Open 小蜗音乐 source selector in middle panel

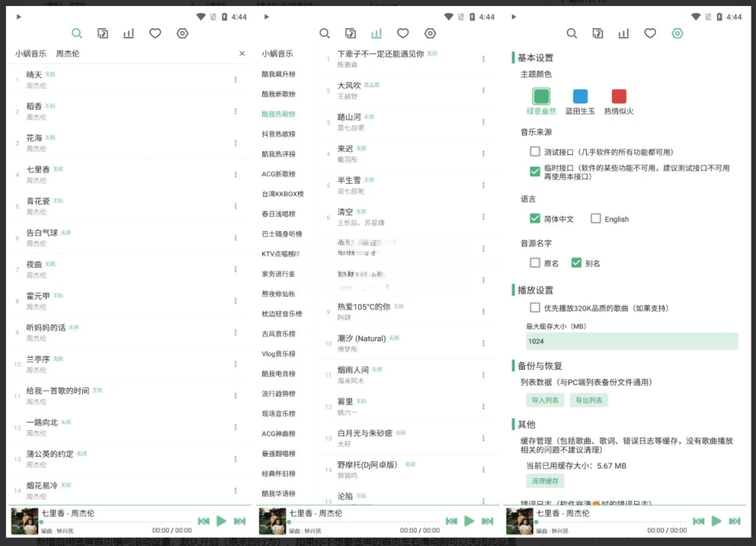pyautogui.click(x=278, y=53)
